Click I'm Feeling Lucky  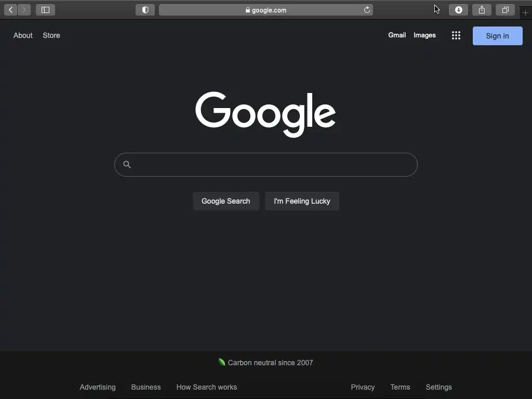tap(302, 201)
